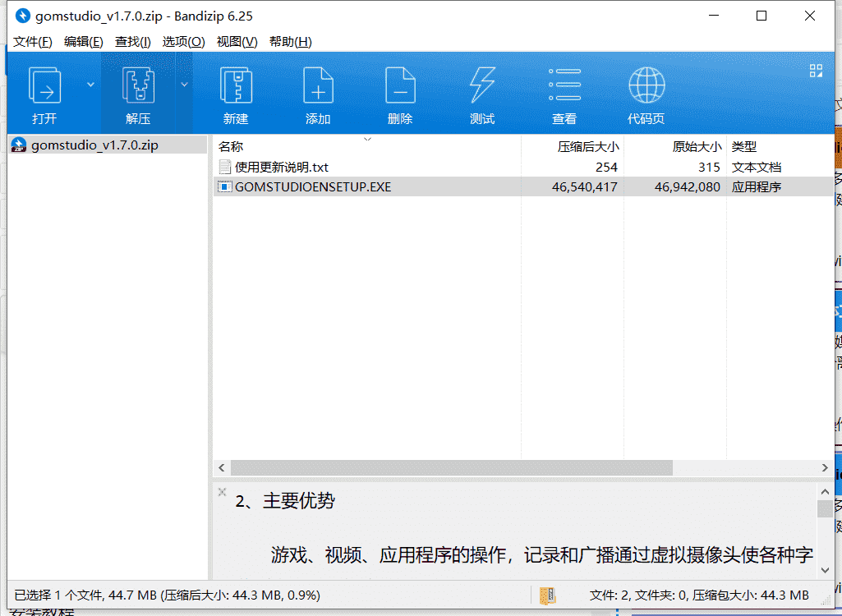The image size is (842, 616).
Task: Sort by the 名称 column header
Action: point(367,147)
